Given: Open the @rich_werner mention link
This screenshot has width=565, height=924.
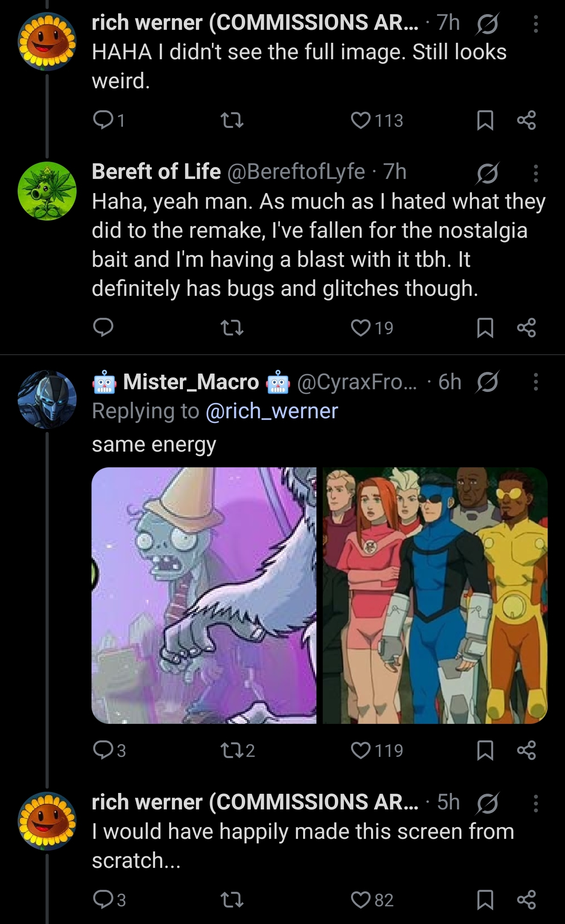Looking at the screenshot, I should pyautogui.click(x=272, y=411).
